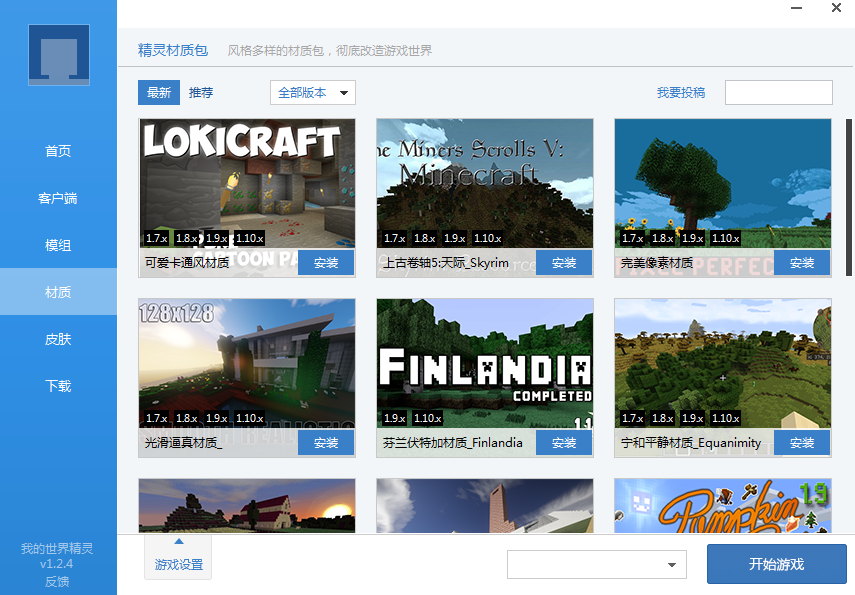This screenshot has height=595, width=855.
Task: Close the launcher window
Action: tap(836, 8)
